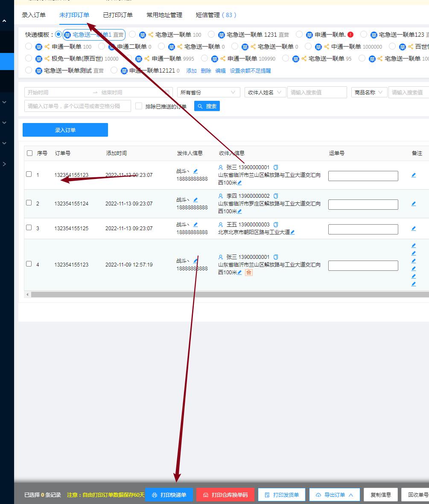The width and height of the screenshot is (429, 504).
Task: Enable 排除已推送的订单 checkbox
Action: (x=139, y=106)
